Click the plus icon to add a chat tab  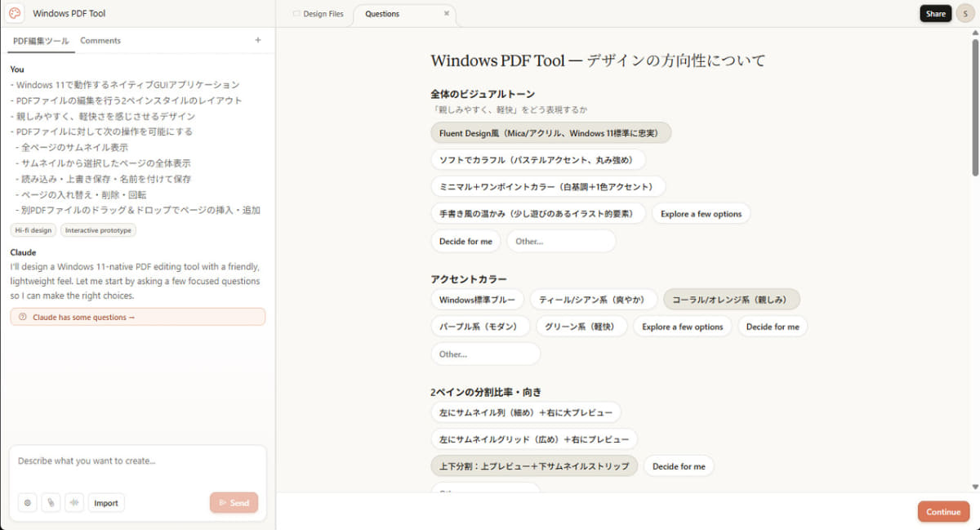pyautogui.click(x=258, y=40)
